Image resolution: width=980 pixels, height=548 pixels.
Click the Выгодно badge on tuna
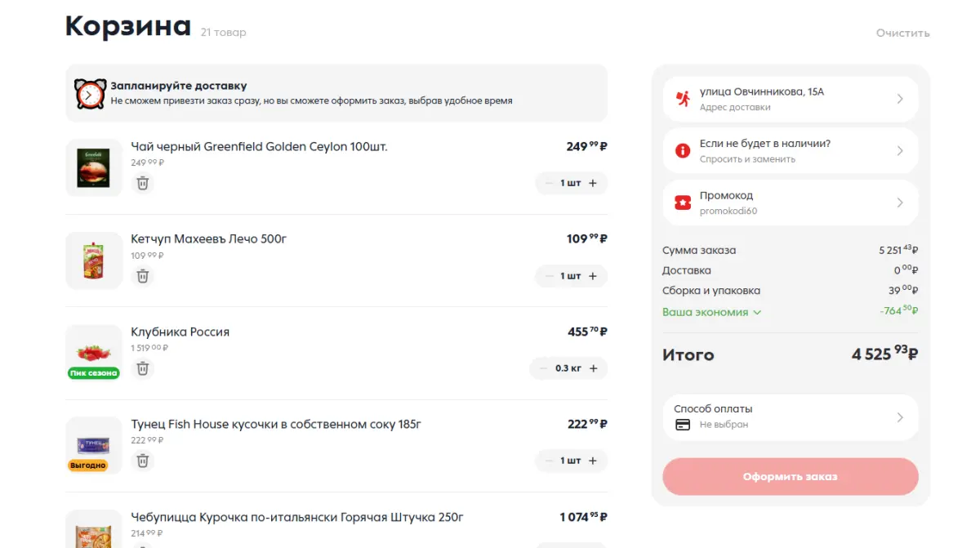(88, 466)
